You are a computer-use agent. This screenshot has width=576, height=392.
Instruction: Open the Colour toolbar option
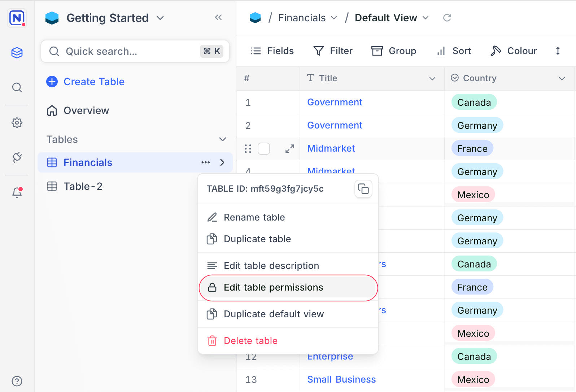[514, 51]
